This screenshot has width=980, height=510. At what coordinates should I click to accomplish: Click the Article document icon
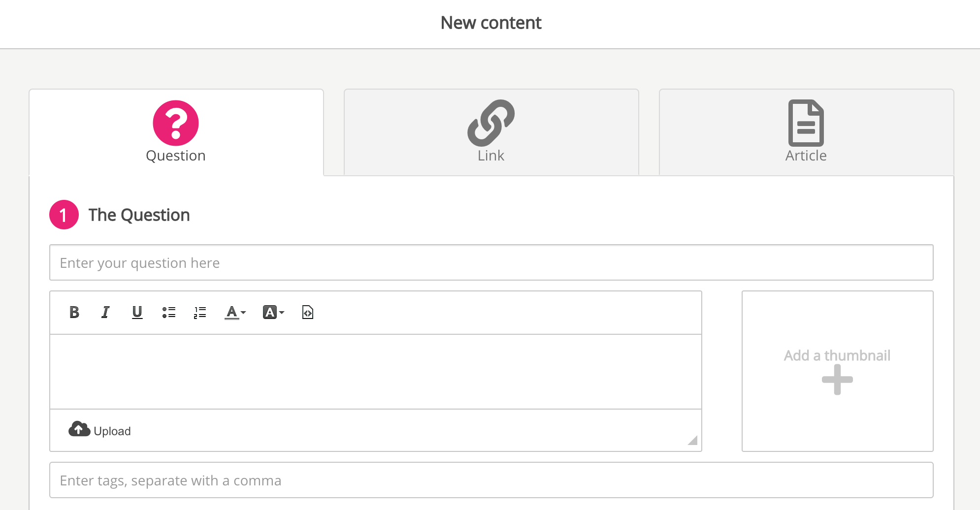806,123
